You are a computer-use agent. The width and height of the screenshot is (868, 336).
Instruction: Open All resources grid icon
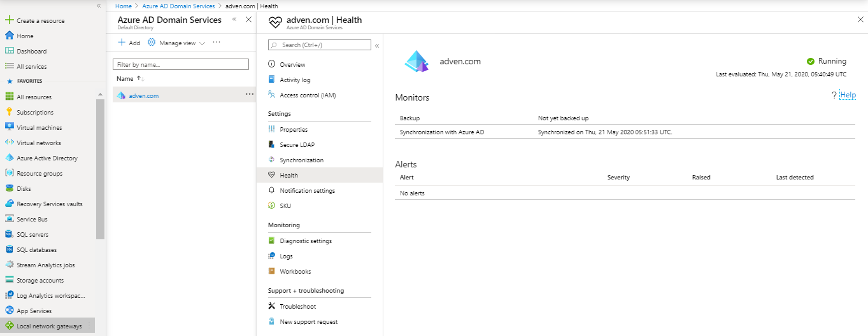click(10, 97)
